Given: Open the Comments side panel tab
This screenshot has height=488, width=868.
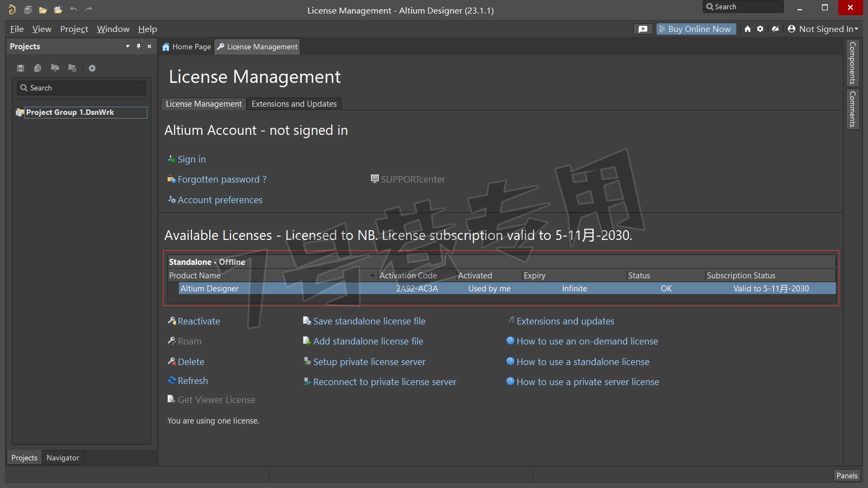Looking at the screenshot, I should tap(852, 109).
